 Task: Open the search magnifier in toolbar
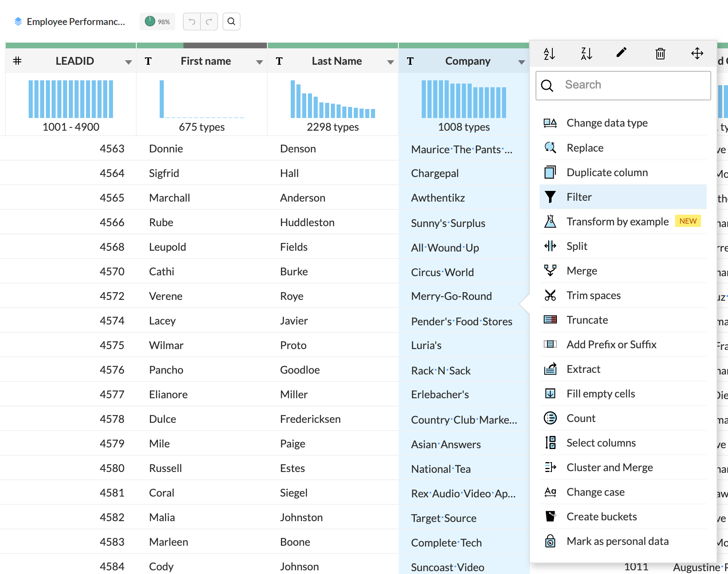[x=231, y=22]
